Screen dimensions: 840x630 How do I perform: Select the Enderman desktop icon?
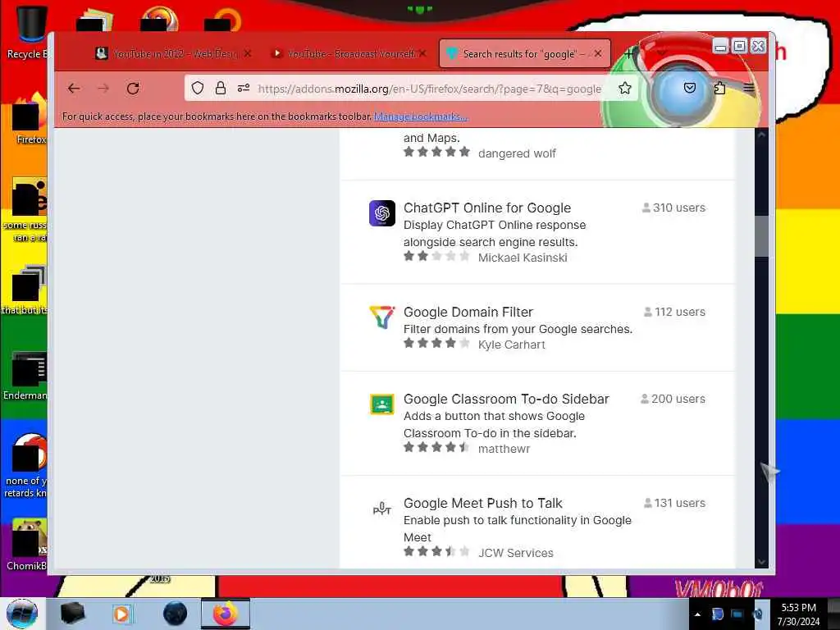[x=27, y=376]
